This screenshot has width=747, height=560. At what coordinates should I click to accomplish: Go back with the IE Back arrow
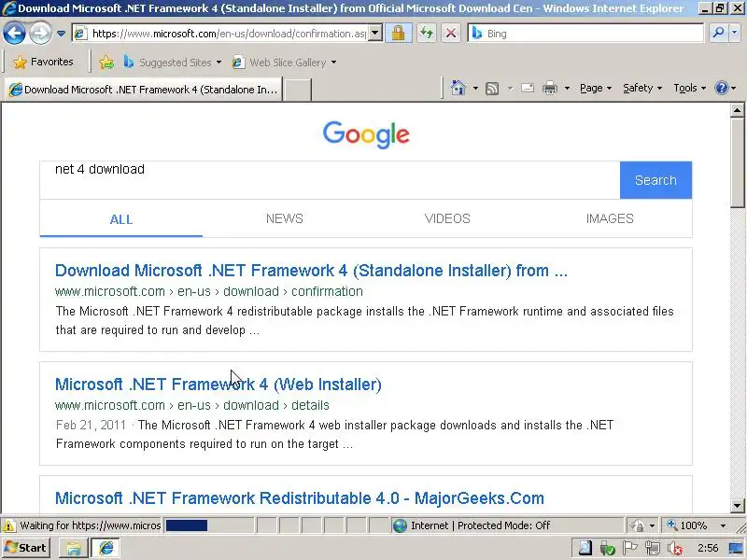click(14, 34)
